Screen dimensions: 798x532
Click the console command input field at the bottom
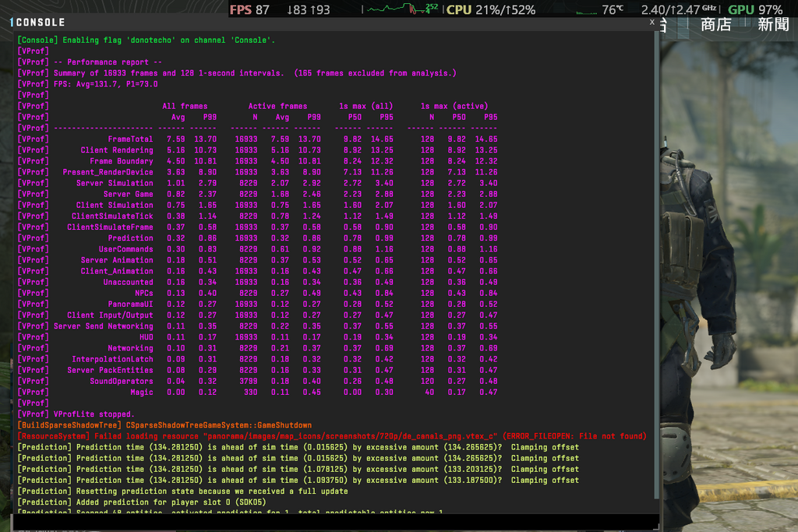tap(327, 527)
